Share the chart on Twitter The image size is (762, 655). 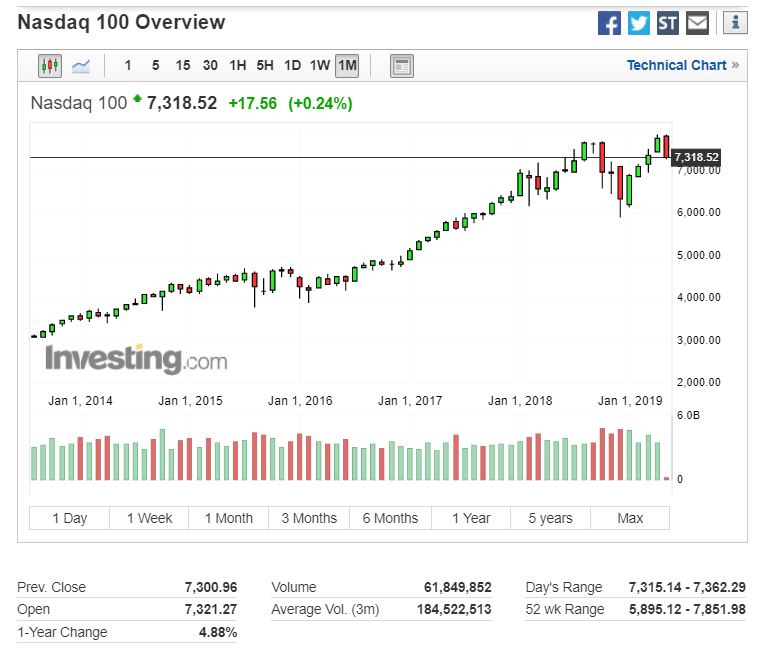(638, 23)
